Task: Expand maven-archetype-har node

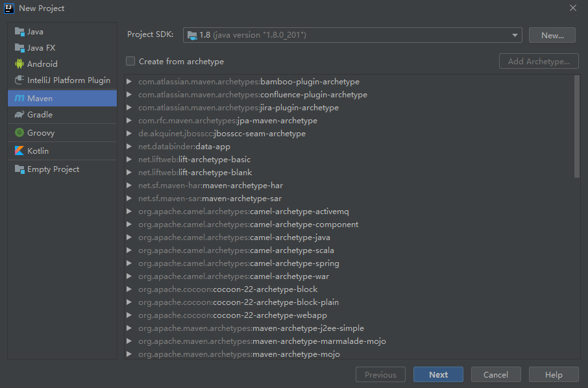Action: 129,185
